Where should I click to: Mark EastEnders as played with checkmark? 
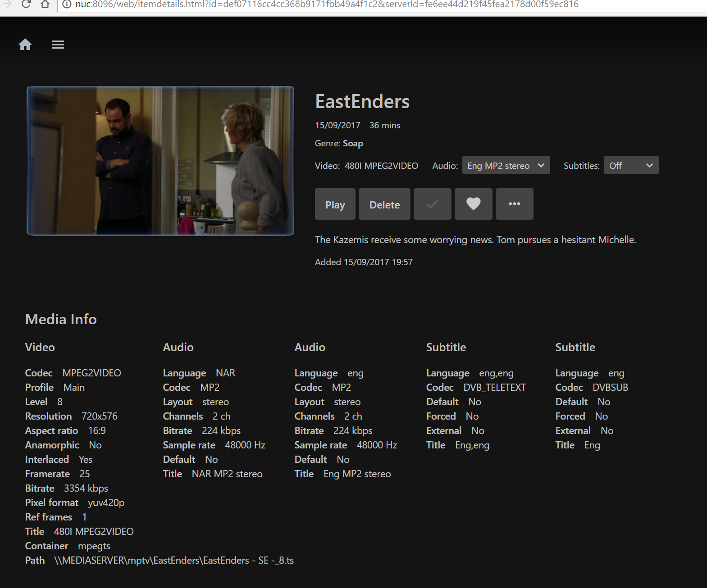point(433,204)
